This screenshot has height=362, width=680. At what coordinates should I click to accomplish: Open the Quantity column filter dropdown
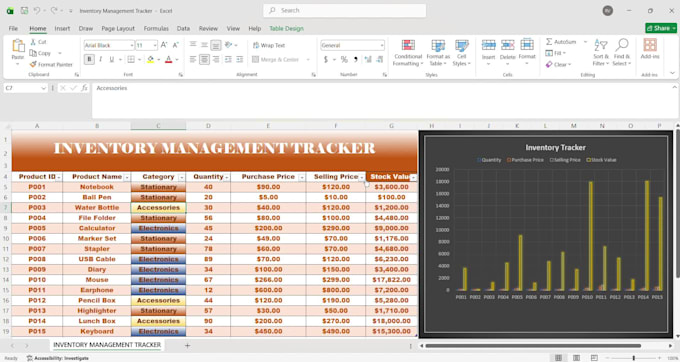coord(226,177)
